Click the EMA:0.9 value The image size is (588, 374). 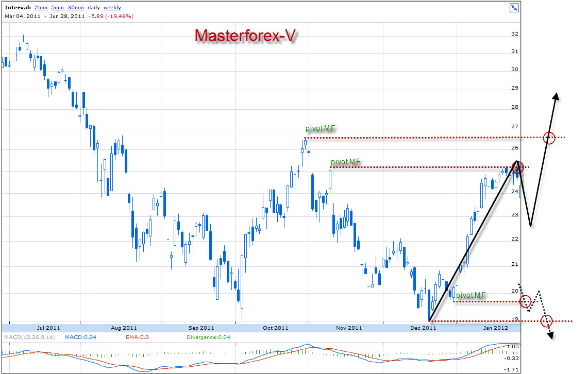(137, 337)
